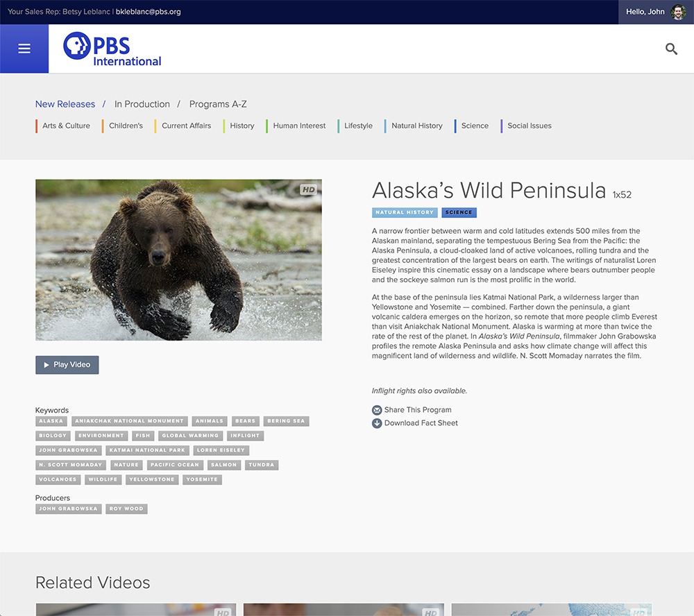Click the search magnifier icon
Viewport: 694px width, 616px height.
[671, 49]
